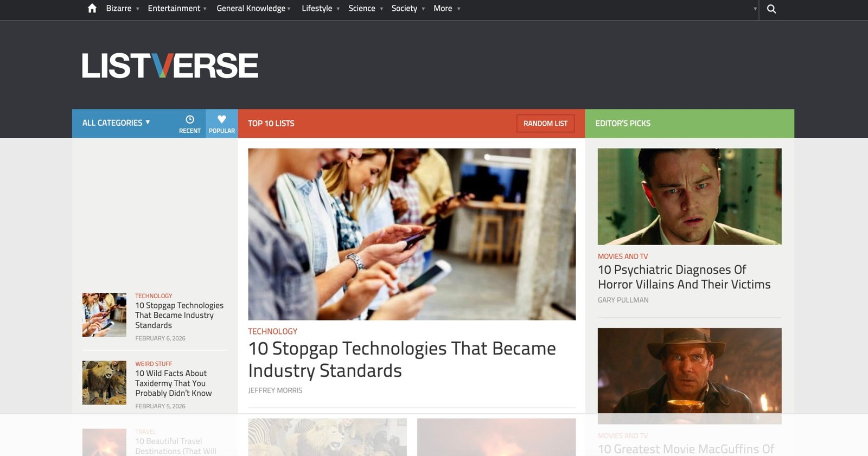Screen dimensions: 868x456
Task: Open the 10 Stopgap Technologies headline article
Action: (402, 359)
